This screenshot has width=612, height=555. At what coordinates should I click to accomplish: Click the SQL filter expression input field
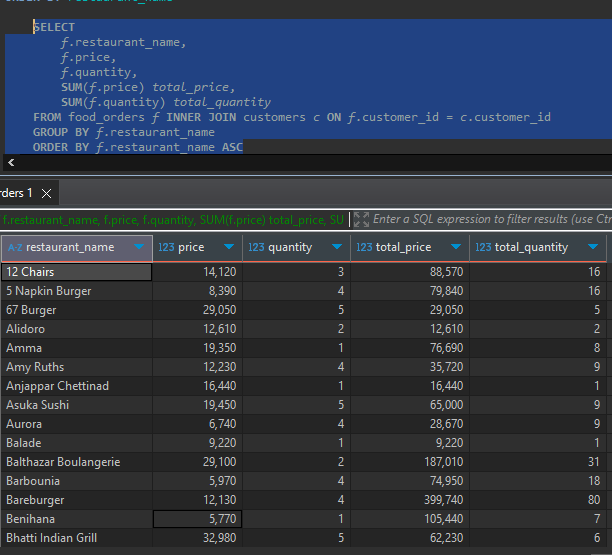click(492, 219)
